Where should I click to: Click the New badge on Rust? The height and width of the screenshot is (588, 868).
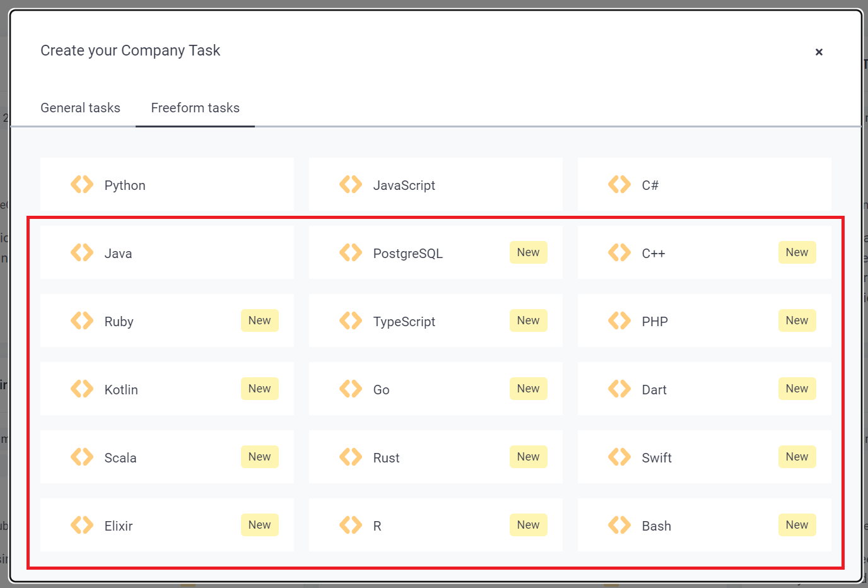coord(528,457)
